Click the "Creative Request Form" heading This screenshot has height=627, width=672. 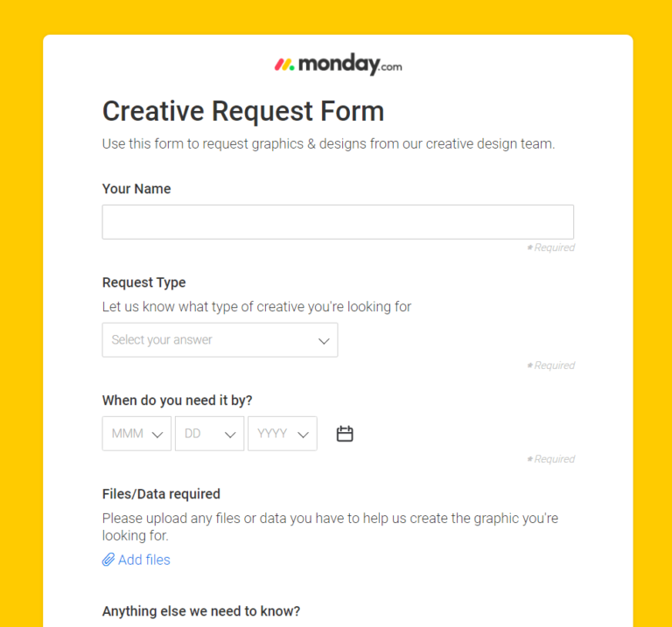(x=243, y=111)
